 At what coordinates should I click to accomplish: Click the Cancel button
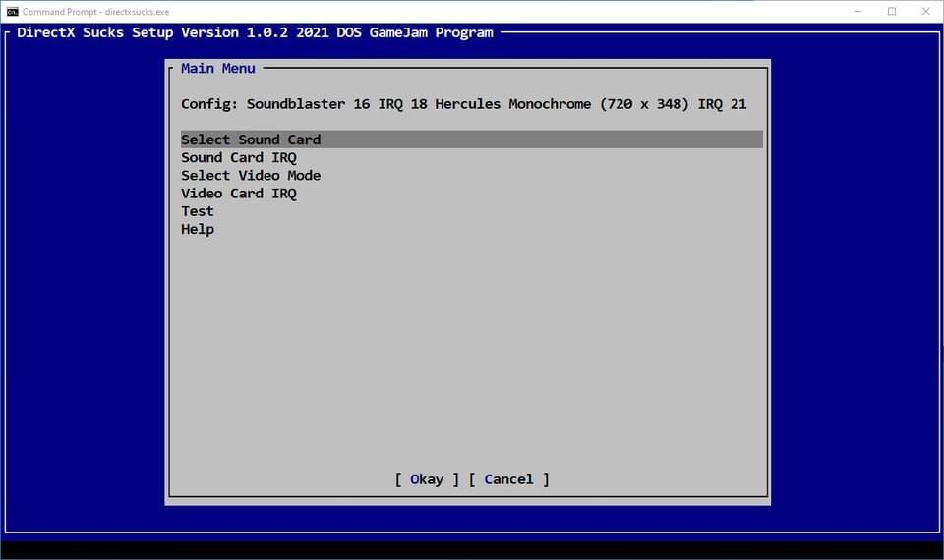pos(508,479)
